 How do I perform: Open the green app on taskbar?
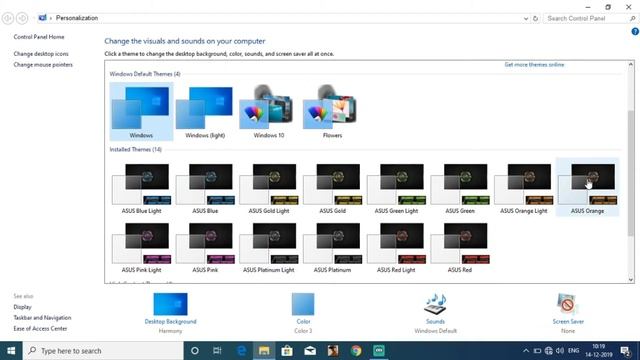[x=379, y=351]
